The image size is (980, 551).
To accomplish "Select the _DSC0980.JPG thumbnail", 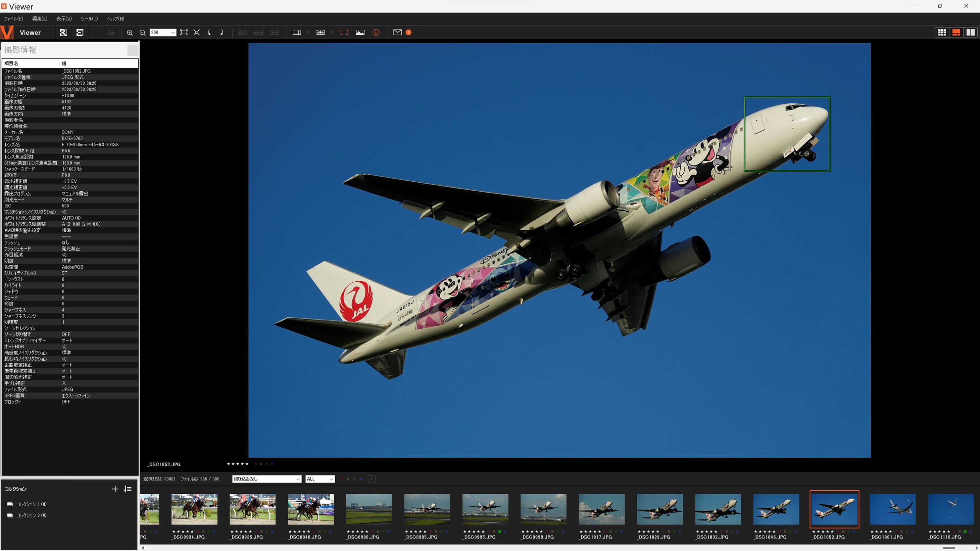I will tap(368, 509).
